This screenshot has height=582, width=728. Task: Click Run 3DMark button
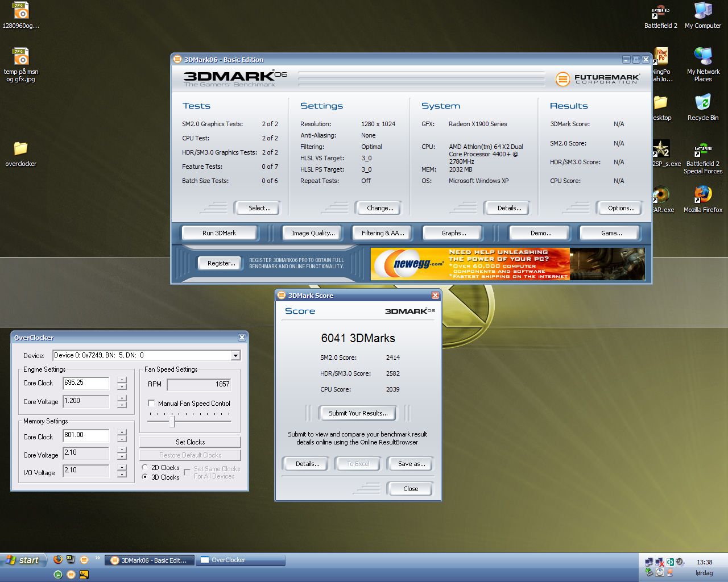tap(219, 233)
